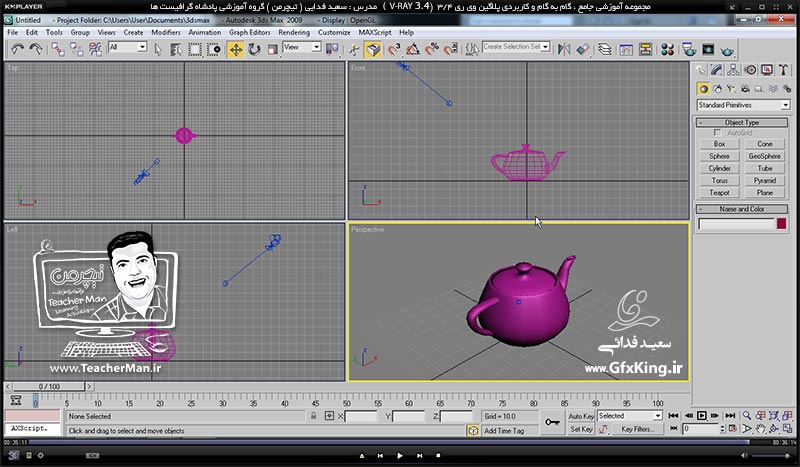
Task: Click the 0/100 time slider
Action: [x=49, y=386]
